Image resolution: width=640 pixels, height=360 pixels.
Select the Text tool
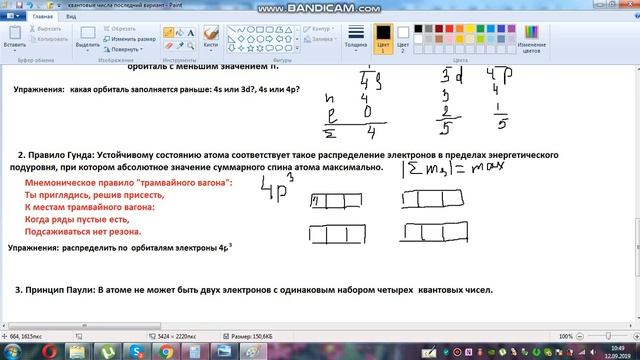click(191, 33)
